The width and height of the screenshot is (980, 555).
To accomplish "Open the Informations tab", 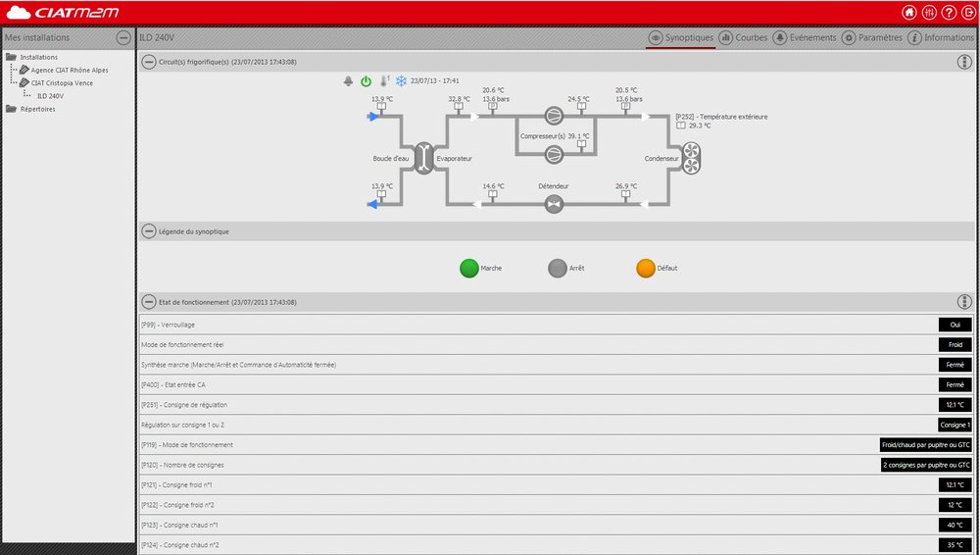I will (x=941, y=37).
